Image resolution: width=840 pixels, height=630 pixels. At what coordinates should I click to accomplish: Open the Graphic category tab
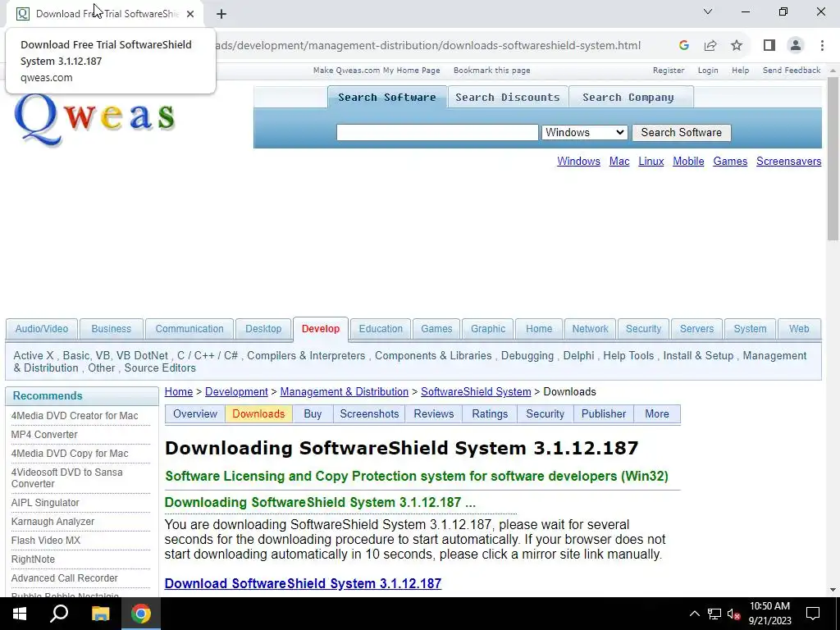coord(488,329)
